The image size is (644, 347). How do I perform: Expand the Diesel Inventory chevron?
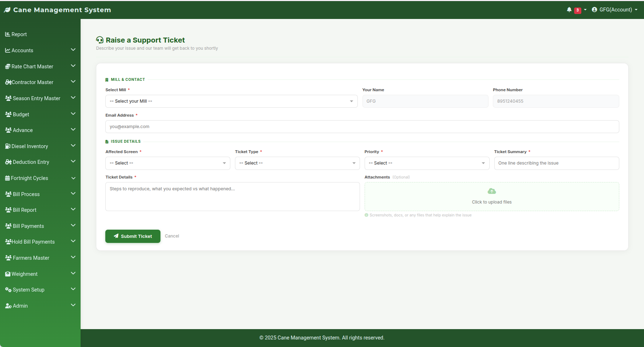coord(73,146)
